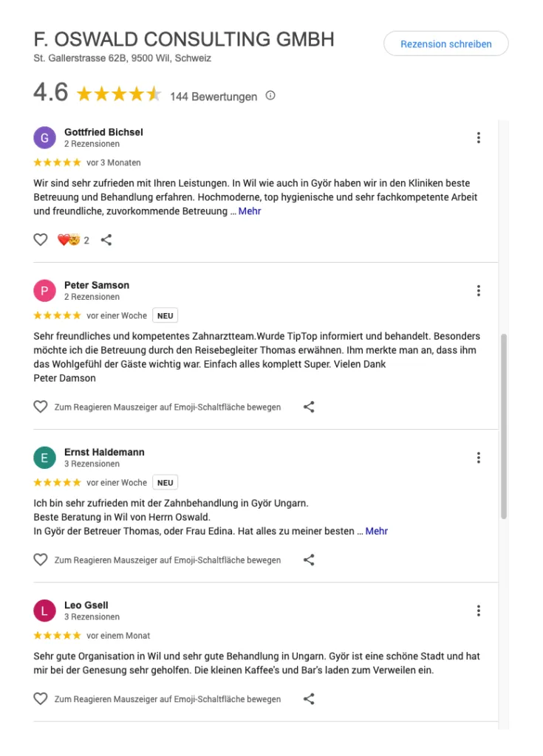The image size is (543, 756).
Task: Expand Gottfried Bichsel's review with Mehr
Action: pos(250,211)
